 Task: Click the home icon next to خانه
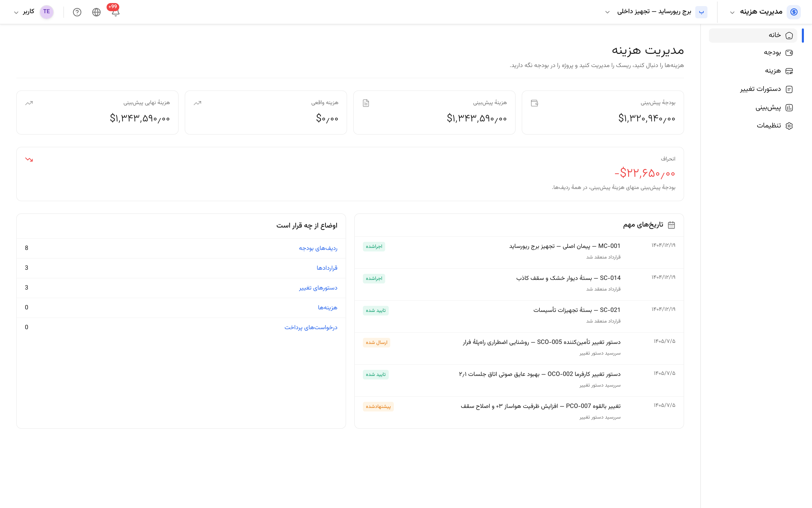(789, 35)
